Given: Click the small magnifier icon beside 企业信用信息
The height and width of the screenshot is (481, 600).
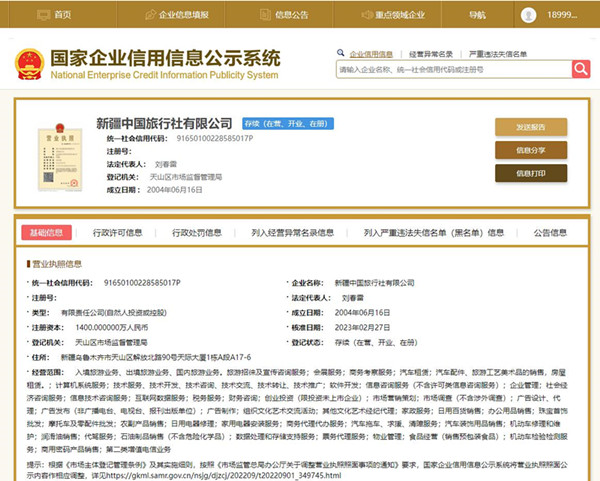Looking at the screenshot, I should point(341,53).
